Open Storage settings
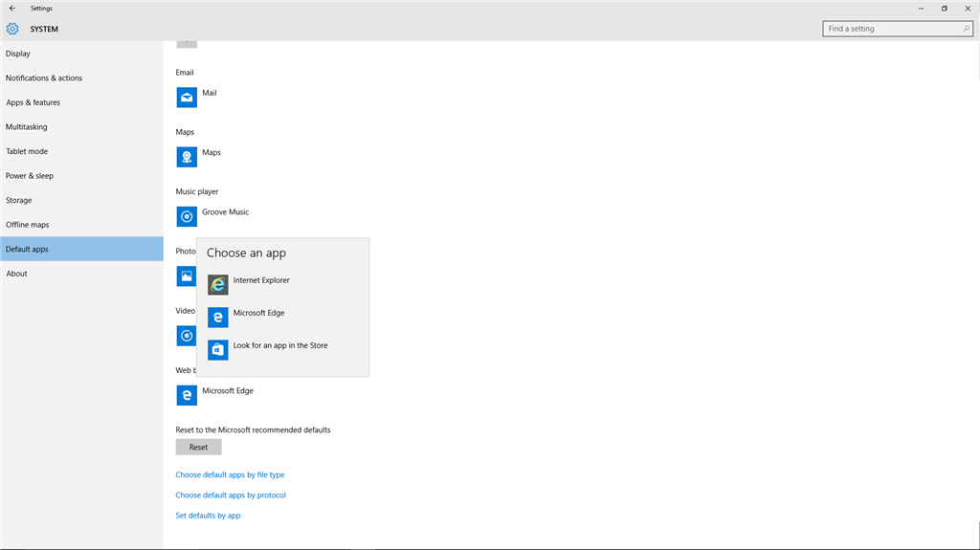The height and width of the screenshot is (550, 980). tap(82, 200)
